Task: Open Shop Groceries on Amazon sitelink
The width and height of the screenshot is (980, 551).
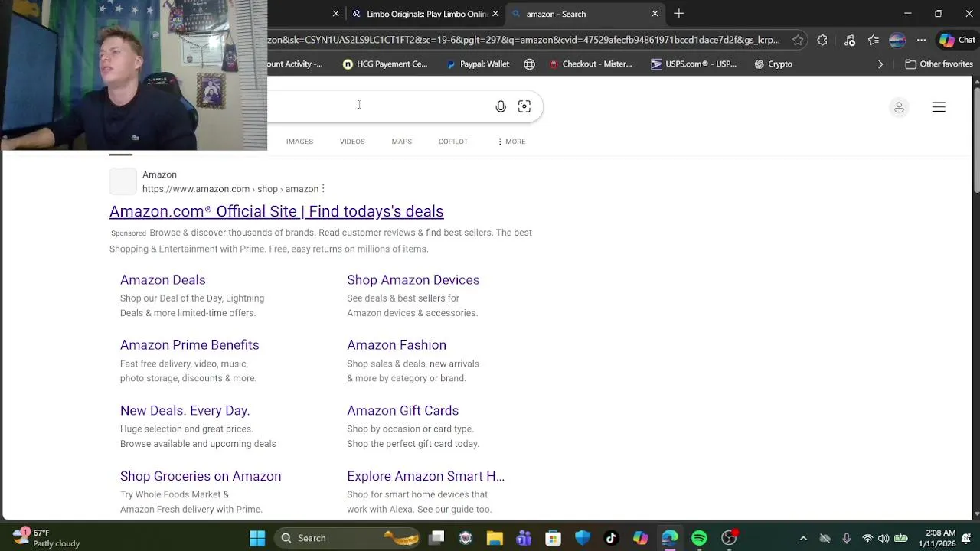Action: click(x=201, y=476)
